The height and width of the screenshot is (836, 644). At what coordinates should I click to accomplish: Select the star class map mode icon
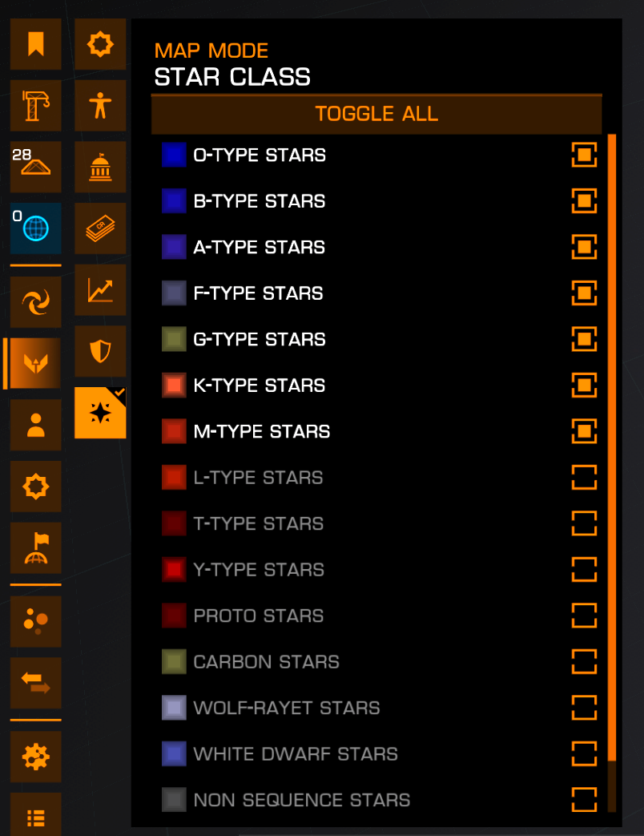[100, 413]
